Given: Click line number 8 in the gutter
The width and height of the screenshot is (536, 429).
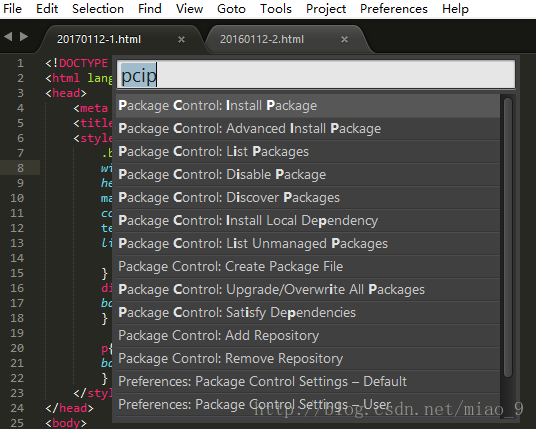Looking at the screenshot, I should [20, 168].
